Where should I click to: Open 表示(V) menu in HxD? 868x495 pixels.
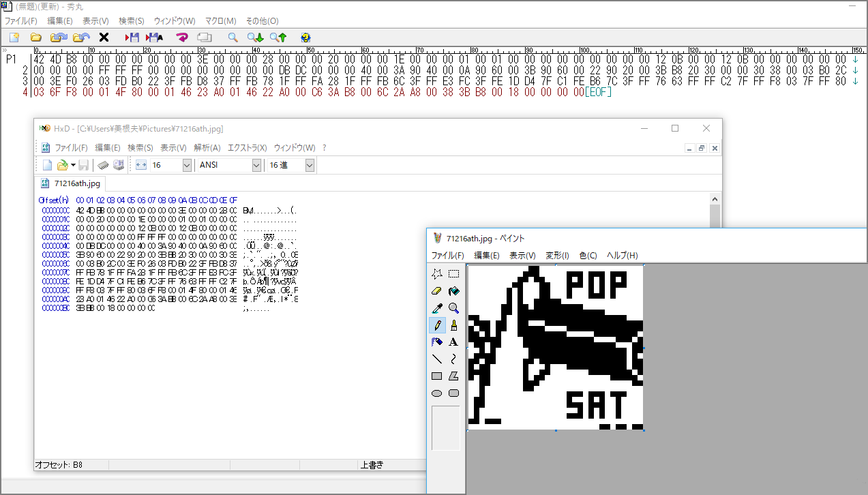tap(175, 147)
